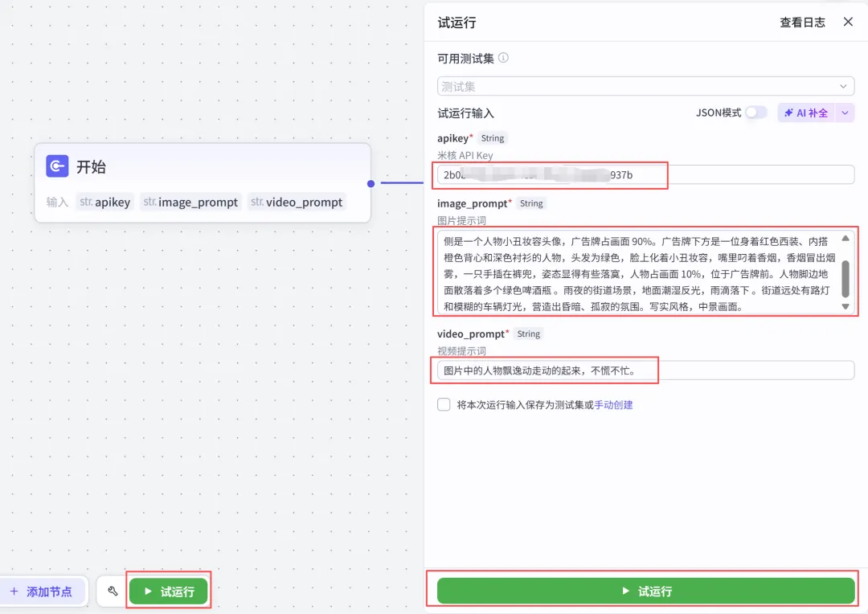Click the image_prompt tag in Start node

pos(190,202)
